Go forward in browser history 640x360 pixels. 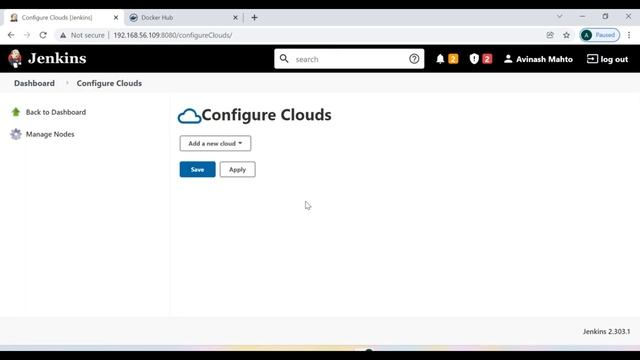tap(27, 35)
